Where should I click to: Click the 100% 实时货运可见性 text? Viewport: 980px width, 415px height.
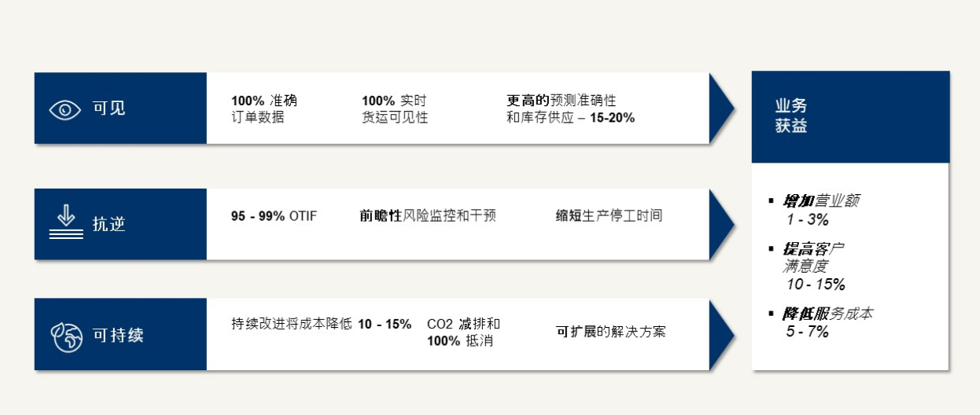tap(395, 109)
